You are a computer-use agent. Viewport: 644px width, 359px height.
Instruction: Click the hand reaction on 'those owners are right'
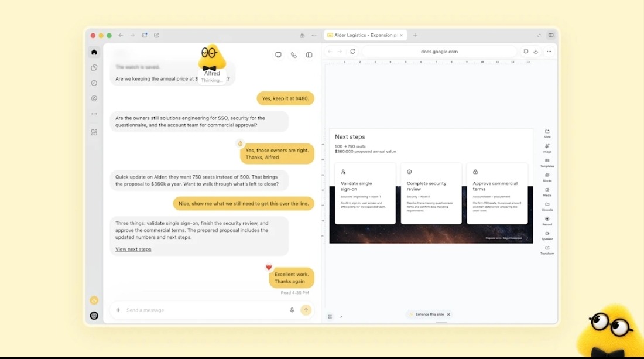pos(240,143)
